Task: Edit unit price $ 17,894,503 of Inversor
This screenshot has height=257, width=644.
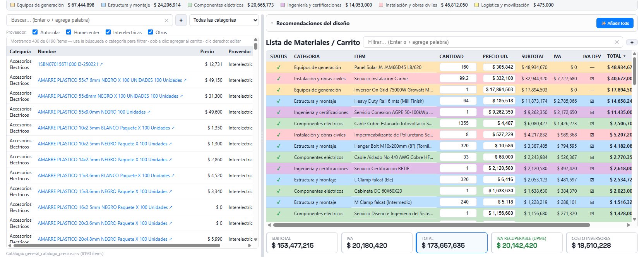Action: [499, 90]
